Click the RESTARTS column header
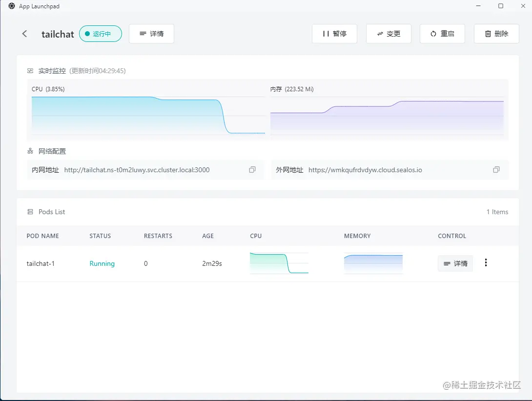The height and width of the screenshot is (401, 532). click(158, 236)
